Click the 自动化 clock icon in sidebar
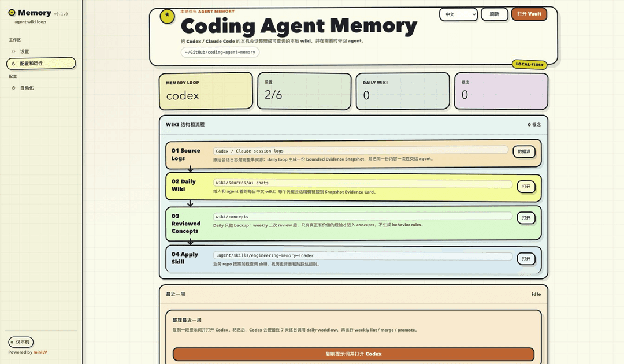The image size is (624, 364). click(13, 88)
